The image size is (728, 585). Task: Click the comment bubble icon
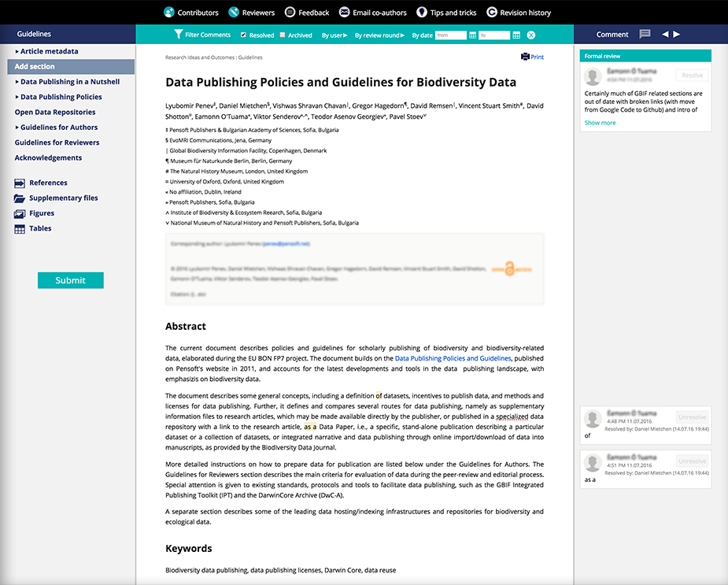pyautogui.click(x=645, y=34)
